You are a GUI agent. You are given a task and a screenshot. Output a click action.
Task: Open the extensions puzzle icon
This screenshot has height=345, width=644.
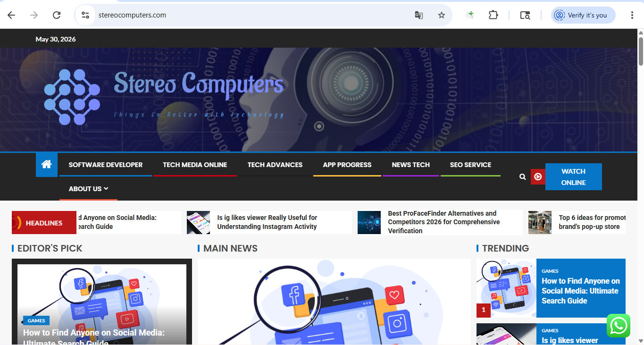click(493, 15)
